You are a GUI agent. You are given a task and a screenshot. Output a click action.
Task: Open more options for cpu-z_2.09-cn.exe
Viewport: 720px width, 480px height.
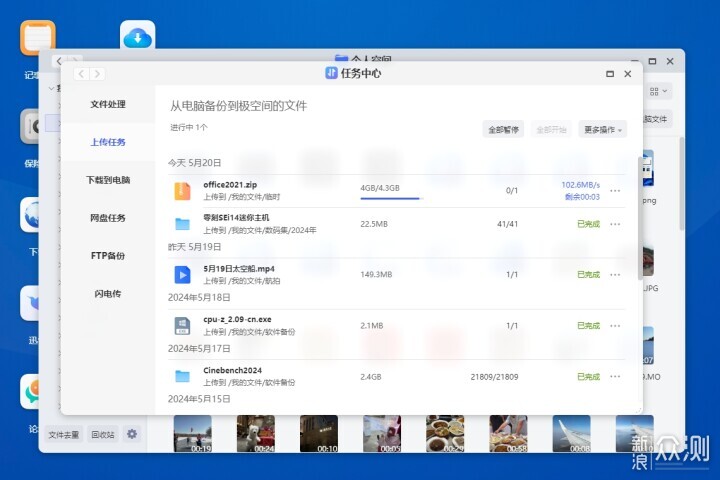615,326
